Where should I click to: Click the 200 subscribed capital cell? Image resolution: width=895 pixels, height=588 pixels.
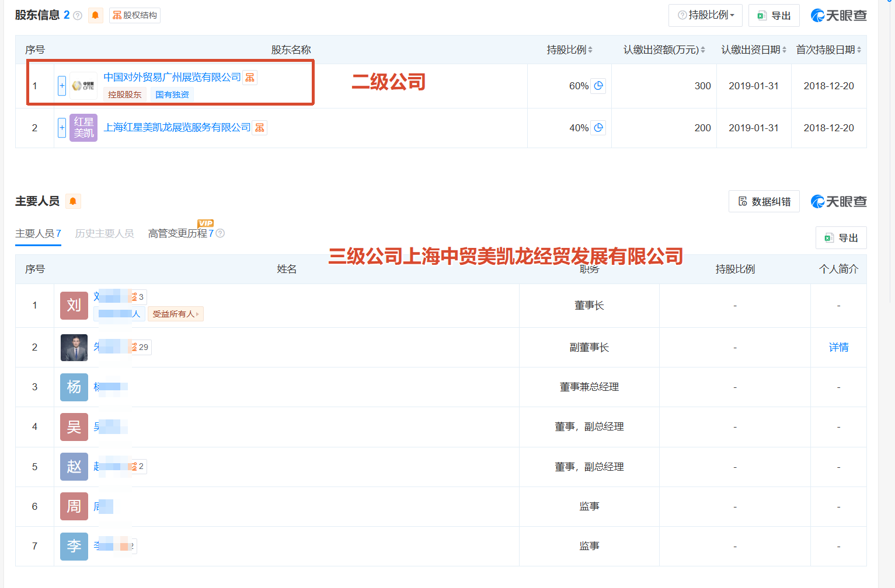(x=702, y=128)
